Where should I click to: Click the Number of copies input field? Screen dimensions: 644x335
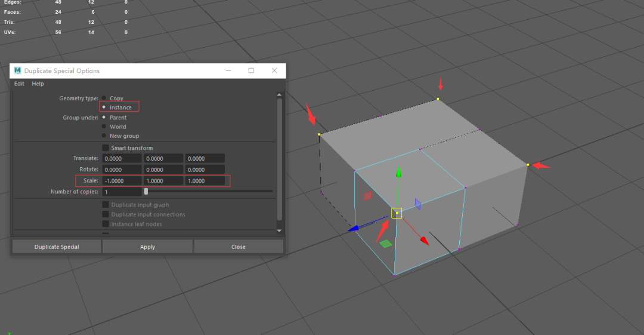[x=122, y=192]
